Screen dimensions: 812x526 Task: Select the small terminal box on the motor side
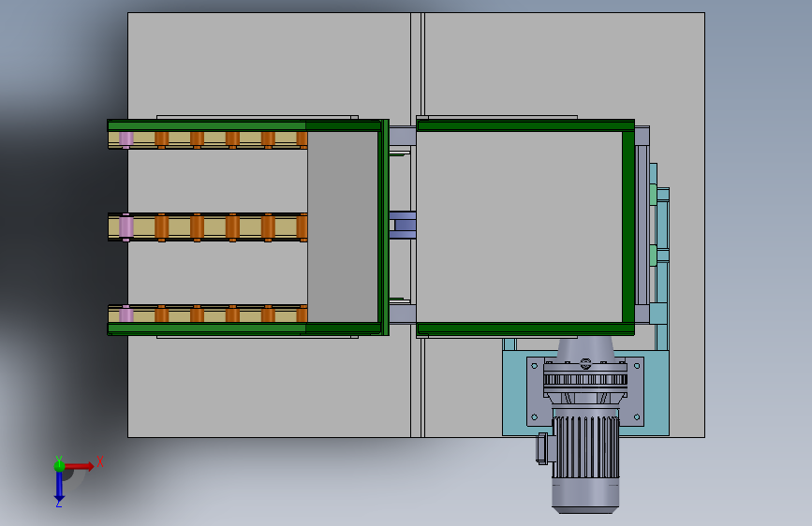(x=542, y=448)
